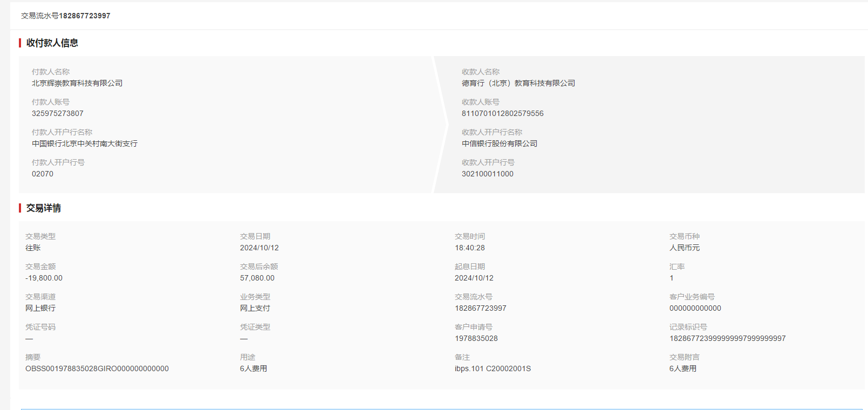
Task: Click the 备注 field label
Action: point(462,357)
